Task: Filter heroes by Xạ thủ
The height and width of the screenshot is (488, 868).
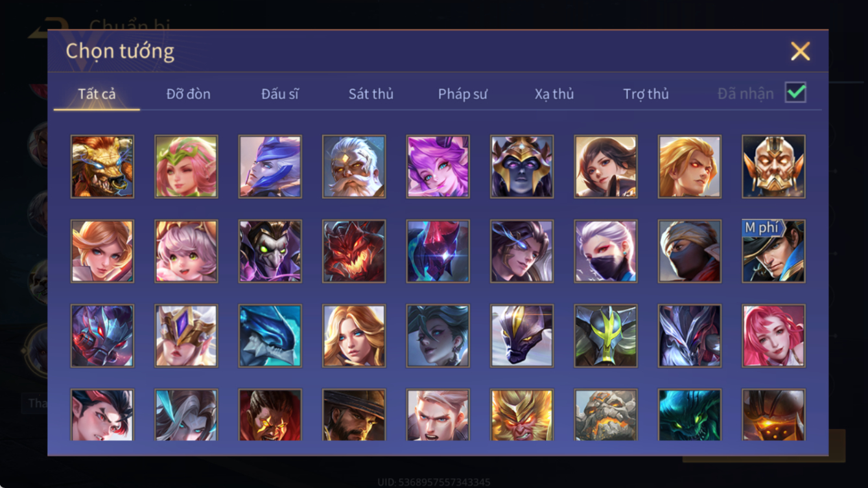Action: 554,94
